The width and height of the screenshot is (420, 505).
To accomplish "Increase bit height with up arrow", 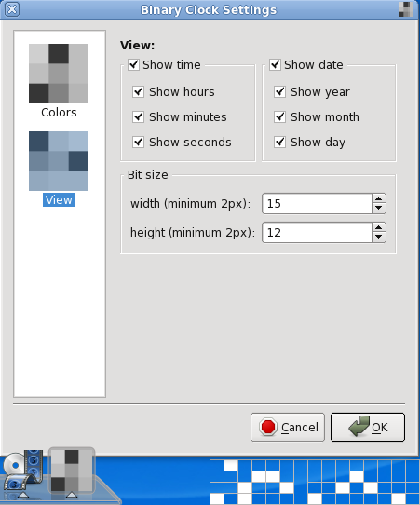I will coord(379,227).
